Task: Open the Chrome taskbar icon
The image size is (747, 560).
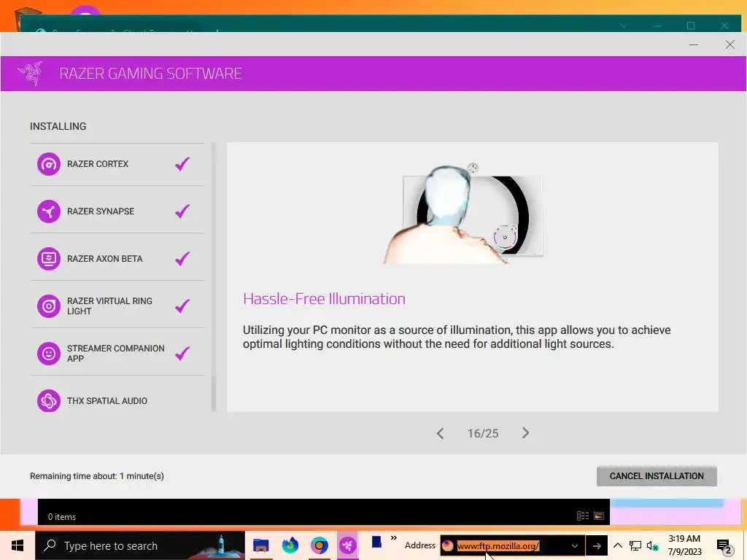Action: point(320,545)
